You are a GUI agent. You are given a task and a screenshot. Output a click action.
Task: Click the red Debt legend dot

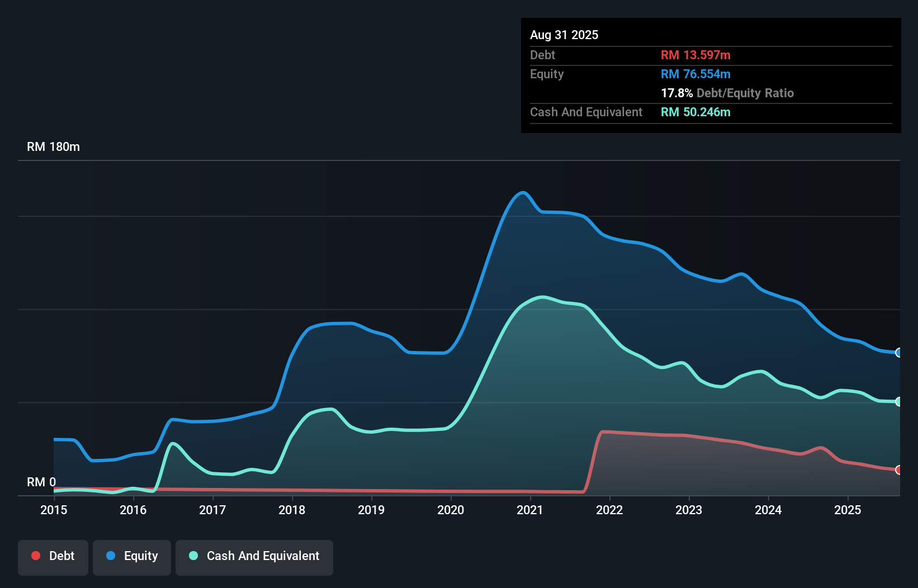click(x=36, y=556)
